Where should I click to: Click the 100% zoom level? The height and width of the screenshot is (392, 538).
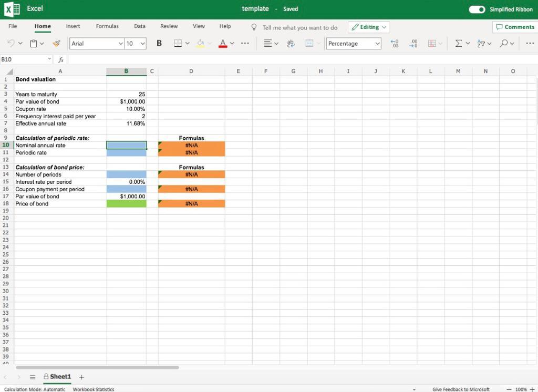coord(521,389)
